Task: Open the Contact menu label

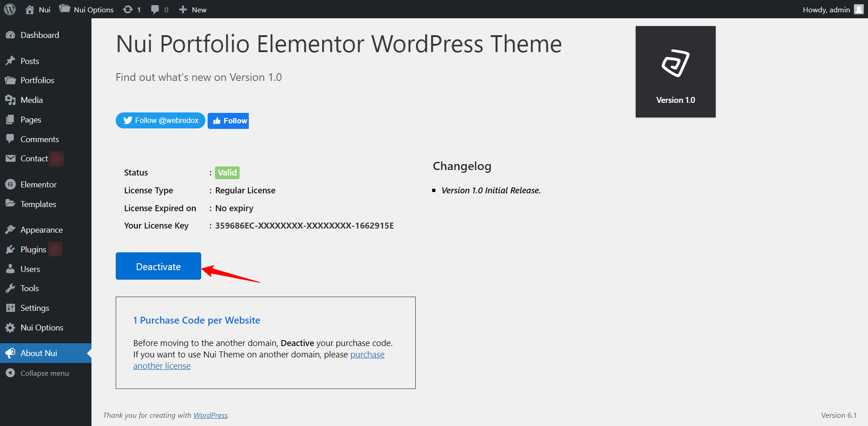Action: click(x=34, y=159)
